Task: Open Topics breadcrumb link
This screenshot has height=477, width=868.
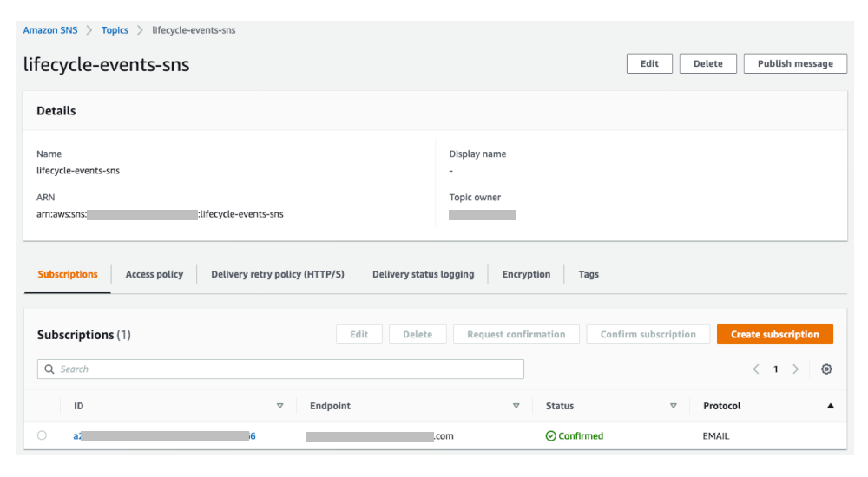Action: 115,29
